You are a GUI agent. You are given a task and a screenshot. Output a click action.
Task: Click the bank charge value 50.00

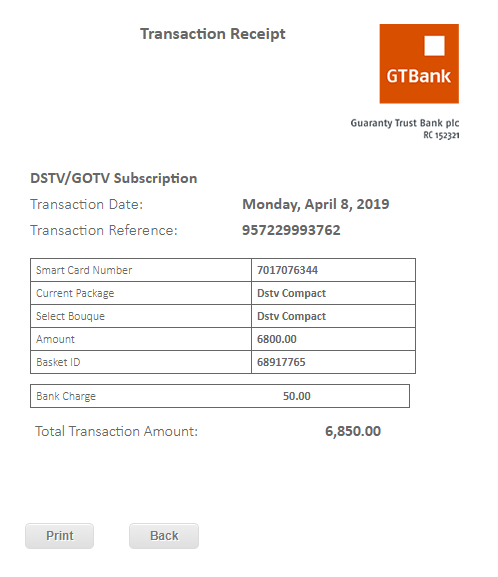(x=297, y=396)
